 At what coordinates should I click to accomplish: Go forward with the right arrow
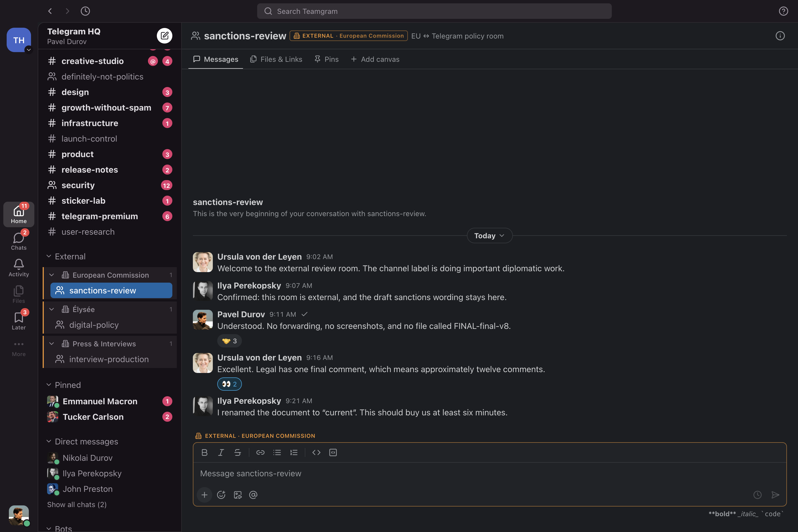click(67, 11)
